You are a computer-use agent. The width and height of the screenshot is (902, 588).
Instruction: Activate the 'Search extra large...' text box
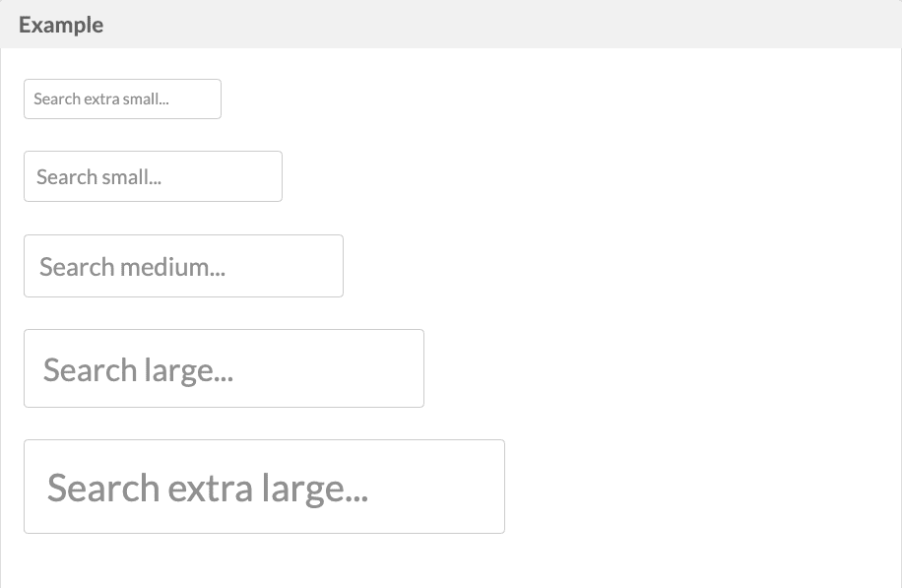pyautogui.click(x=264, y=487)
